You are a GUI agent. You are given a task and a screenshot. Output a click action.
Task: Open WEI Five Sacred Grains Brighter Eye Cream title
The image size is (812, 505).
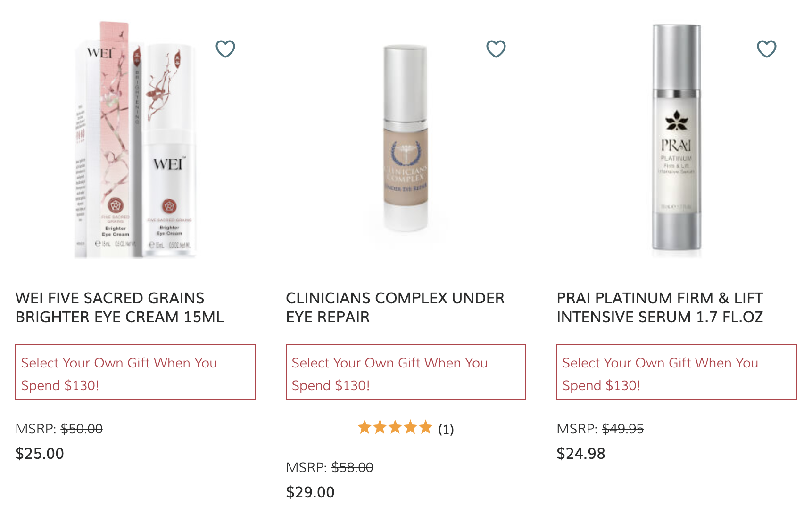pyautogui.click(x=120, y=308)
